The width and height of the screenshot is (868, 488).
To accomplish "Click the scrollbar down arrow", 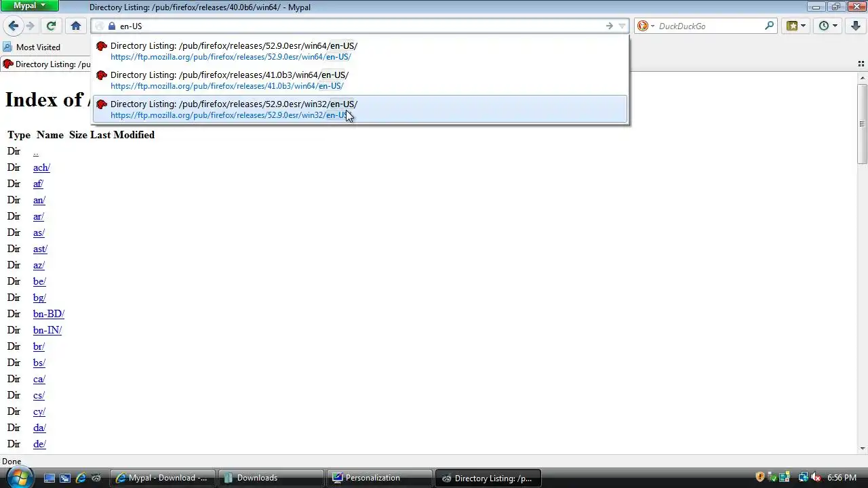I will (x=862, y=448).
